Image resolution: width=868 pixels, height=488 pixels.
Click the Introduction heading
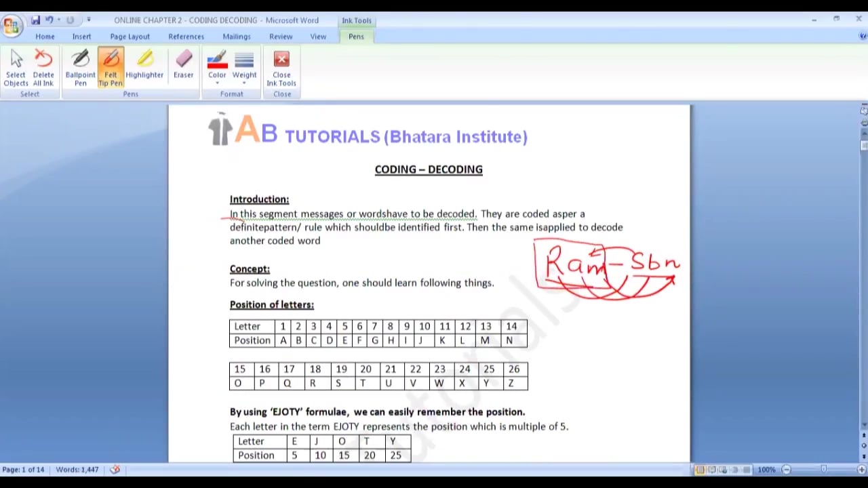click(x=259, y=199)
